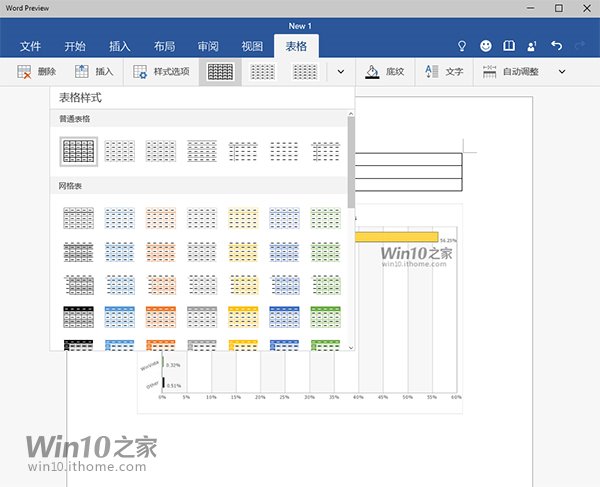Select the yellow header grid table style in fourth row
This screenshot has width=600, height=487.
click(243, 317)
